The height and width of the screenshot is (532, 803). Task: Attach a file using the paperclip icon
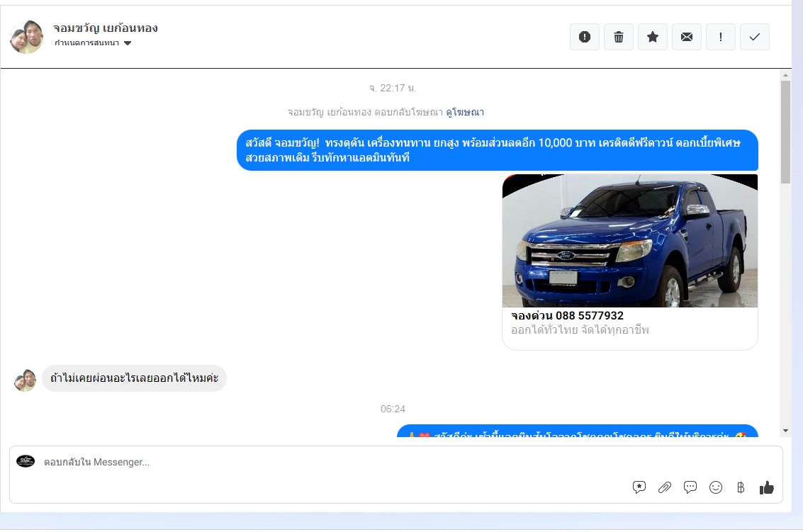coord(665,487)
